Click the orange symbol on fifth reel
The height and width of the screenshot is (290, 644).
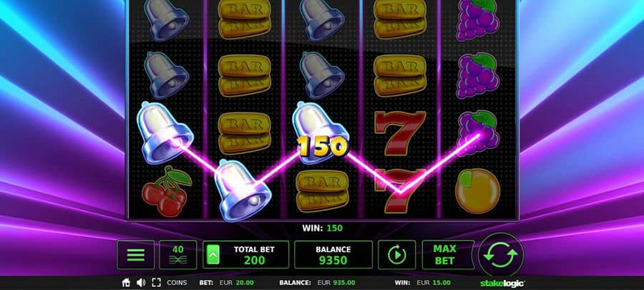click(478, 191)
